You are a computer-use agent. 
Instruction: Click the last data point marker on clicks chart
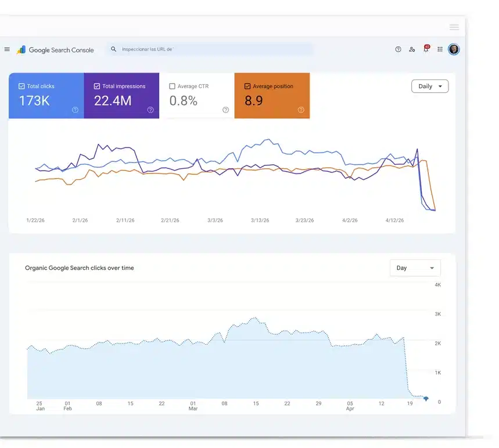pyautogui.click(x=426, y=399)
